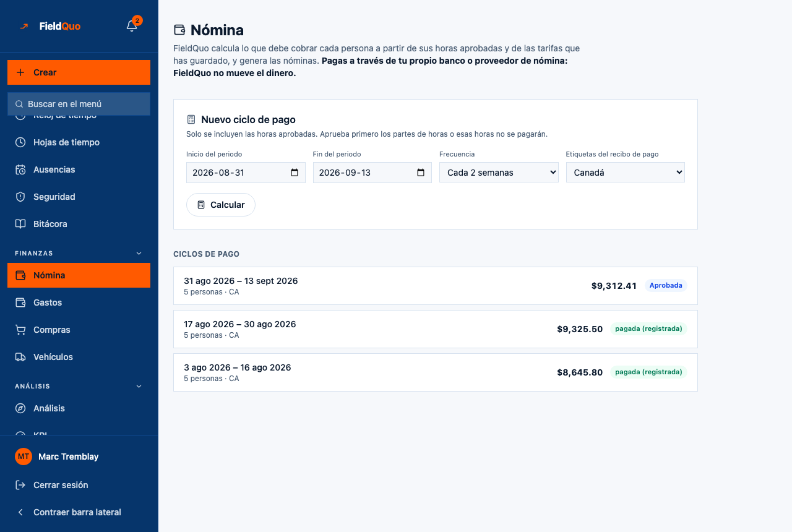Click the MT avatar circle

[x=24, y=457]
